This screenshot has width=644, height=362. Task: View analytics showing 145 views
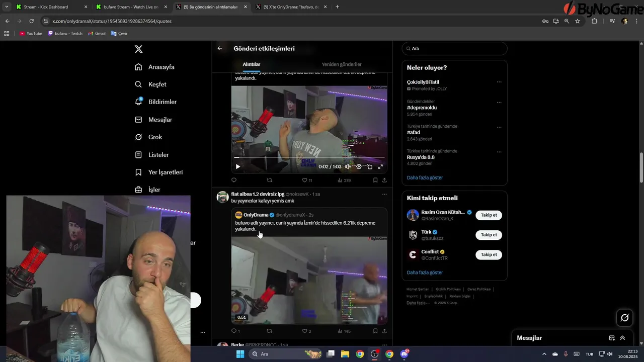point(344,331)
